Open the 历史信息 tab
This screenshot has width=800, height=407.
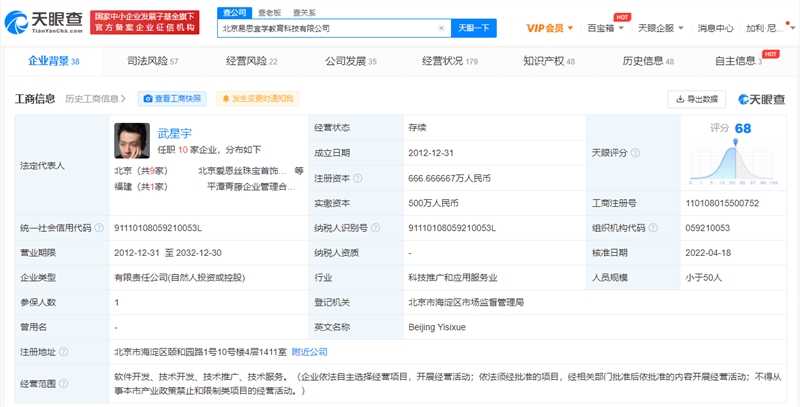point(648,61)
